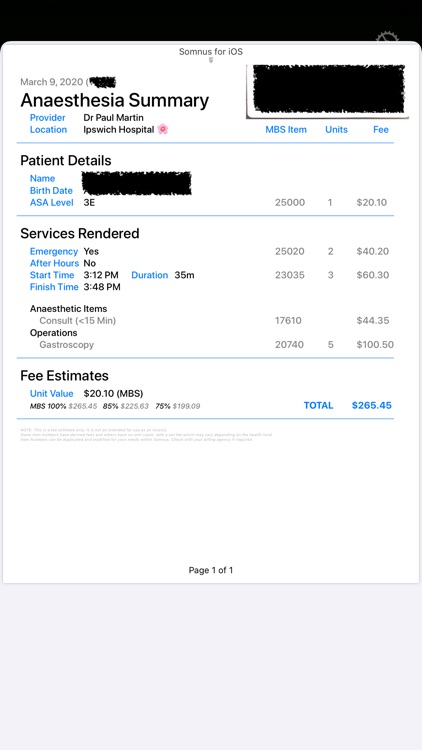Click MBS item number 20740
This screenshot has height=750, width=422.
click(289, 345)
